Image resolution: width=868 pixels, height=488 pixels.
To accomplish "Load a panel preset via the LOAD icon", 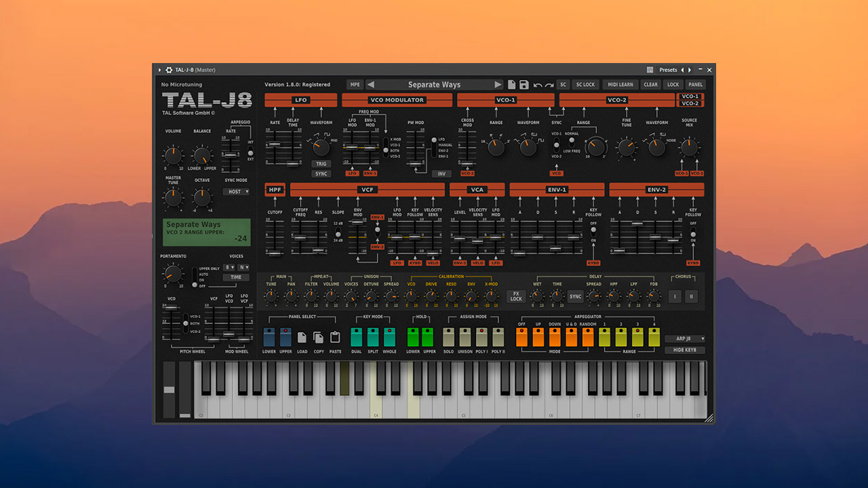I will click(x=302, y=337).
